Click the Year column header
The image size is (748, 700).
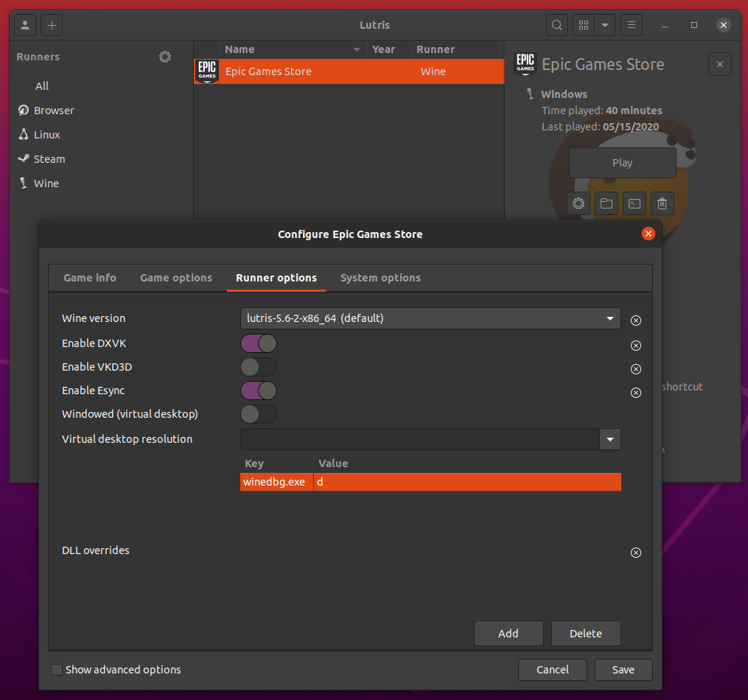(x=388, y=49)
